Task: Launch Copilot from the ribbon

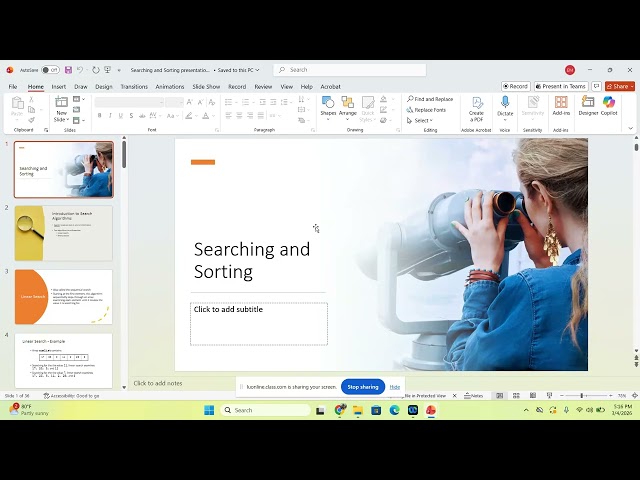Action: pyautogui.click(x=609, y=105)
